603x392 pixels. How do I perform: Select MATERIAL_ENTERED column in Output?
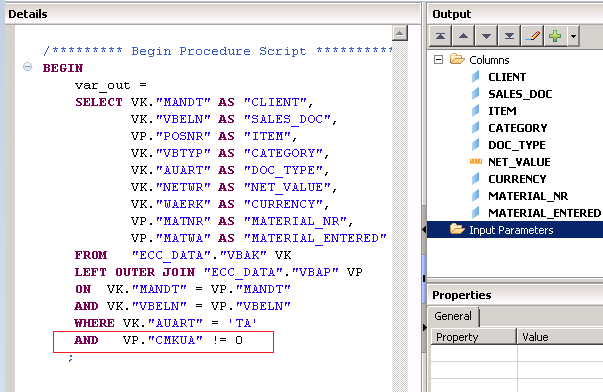click(545, 213)
